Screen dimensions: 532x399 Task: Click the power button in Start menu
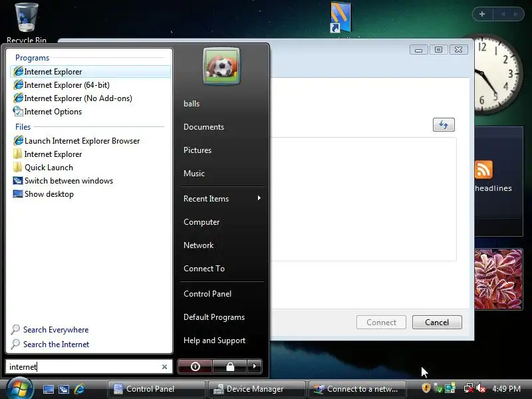click(x=195, y=366)
